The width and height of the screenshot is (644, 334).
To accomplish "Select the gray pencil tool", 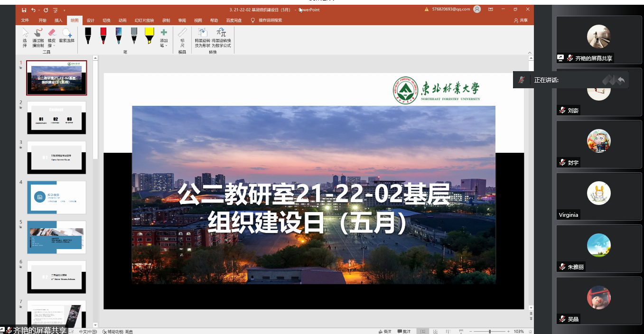I will pos(134,36).
